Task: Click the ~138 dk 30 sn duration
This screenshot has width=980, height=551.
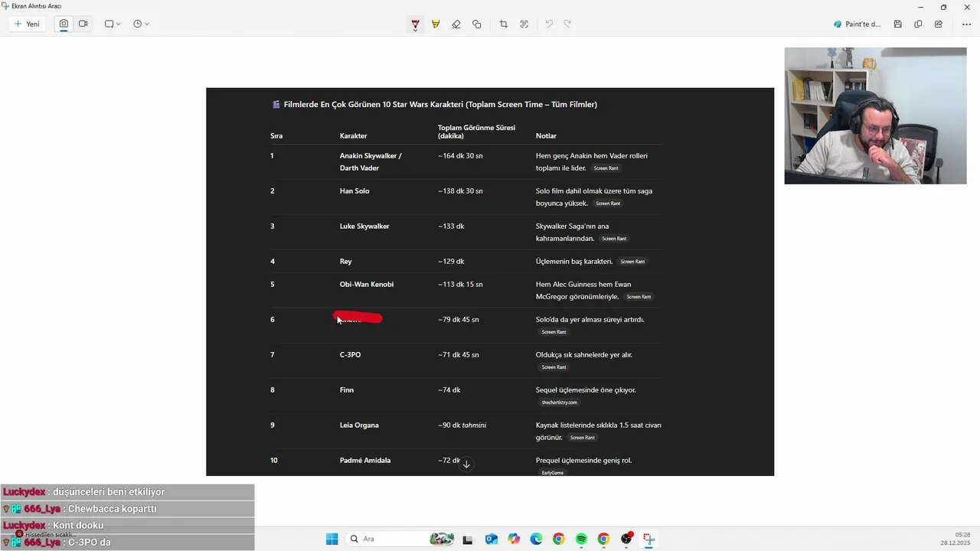Action: click(460, 191)
